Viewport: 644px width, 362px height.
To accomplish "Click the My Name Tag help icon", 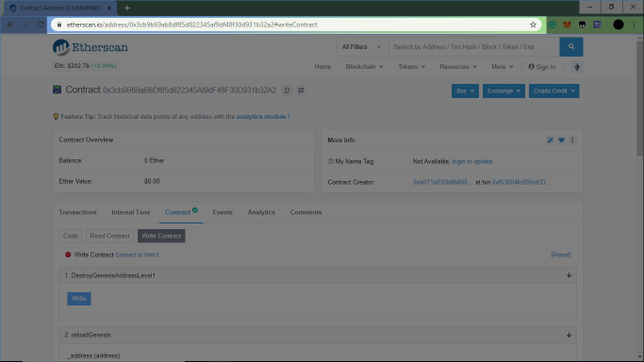I will (330, 161).
